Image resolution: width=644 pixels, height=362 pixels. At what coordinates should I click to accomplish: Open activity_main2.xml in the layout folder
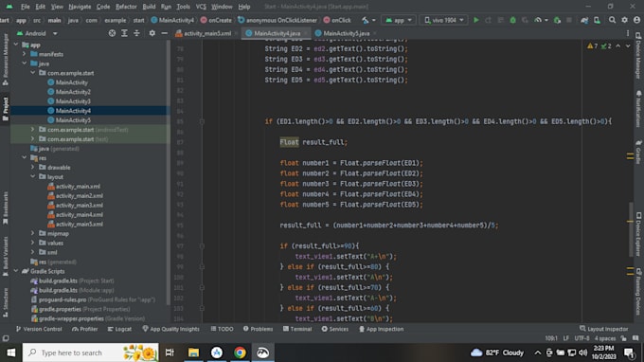coord(79,195)
